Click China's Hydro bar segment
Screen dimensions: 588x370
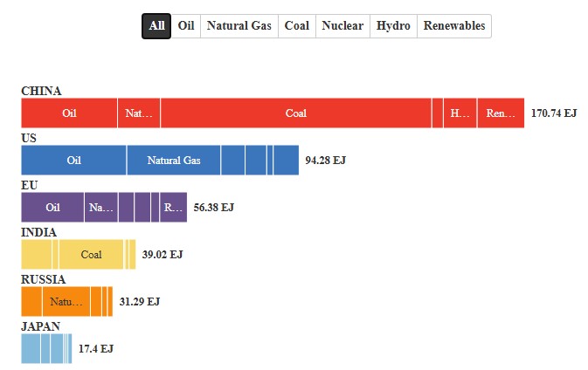coord(460,113)
